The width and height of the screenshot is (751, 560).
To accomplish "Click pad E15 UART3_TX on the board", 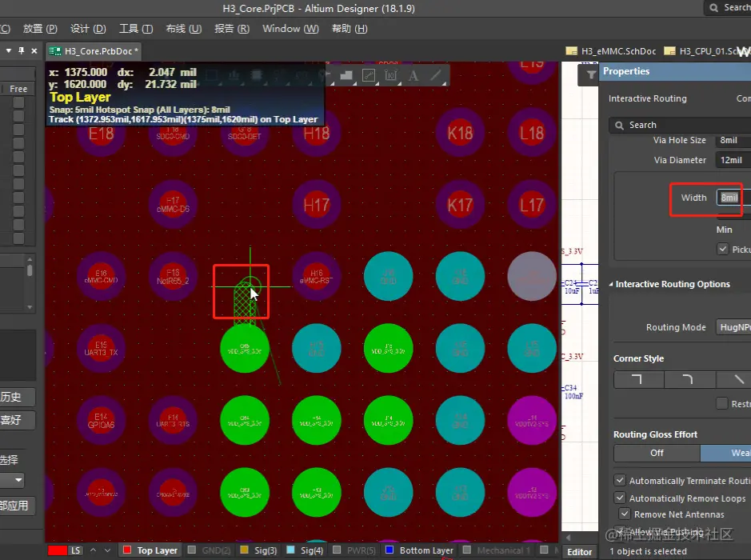I will click(x=101, y=348).
